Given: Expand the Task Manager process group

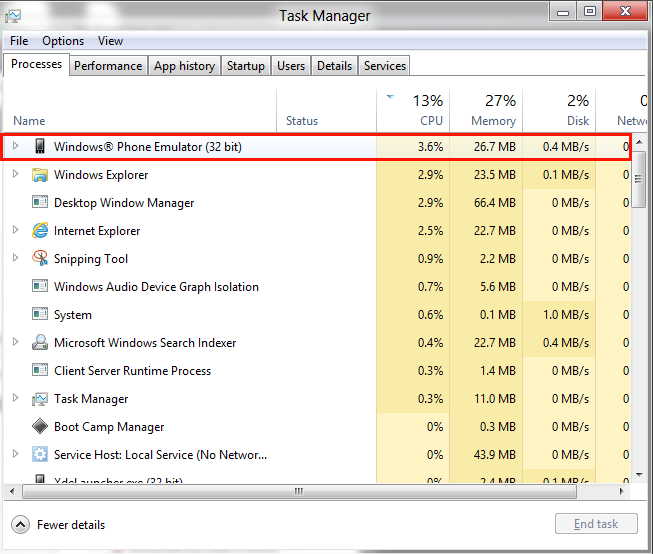Looking at the screenshot, I should point(15,398).
